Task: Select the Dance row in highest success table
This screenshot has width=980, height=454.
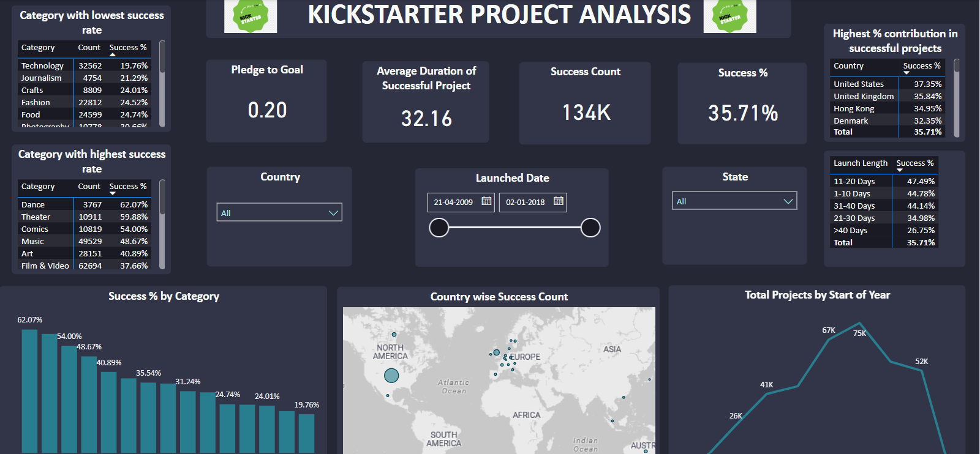Action: [33, 205]
